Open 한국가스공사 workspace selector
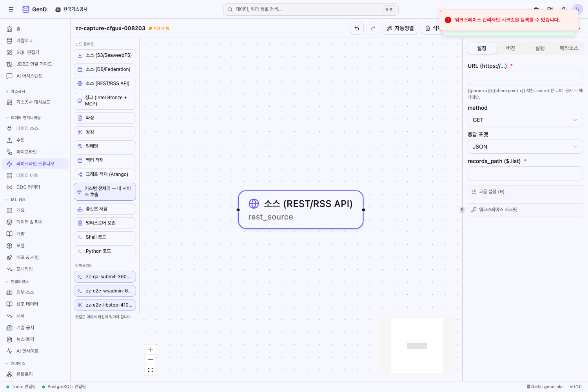The height and width of the screenshot is (392, 588). [x=71, y=9]
